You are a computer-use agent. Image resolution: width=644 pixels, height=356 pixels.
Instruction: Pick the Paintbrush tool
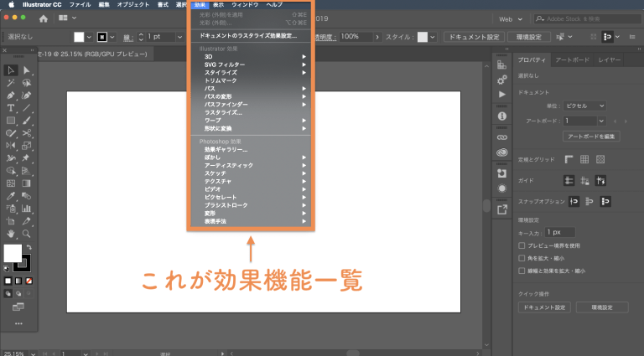tap(26, 121)
